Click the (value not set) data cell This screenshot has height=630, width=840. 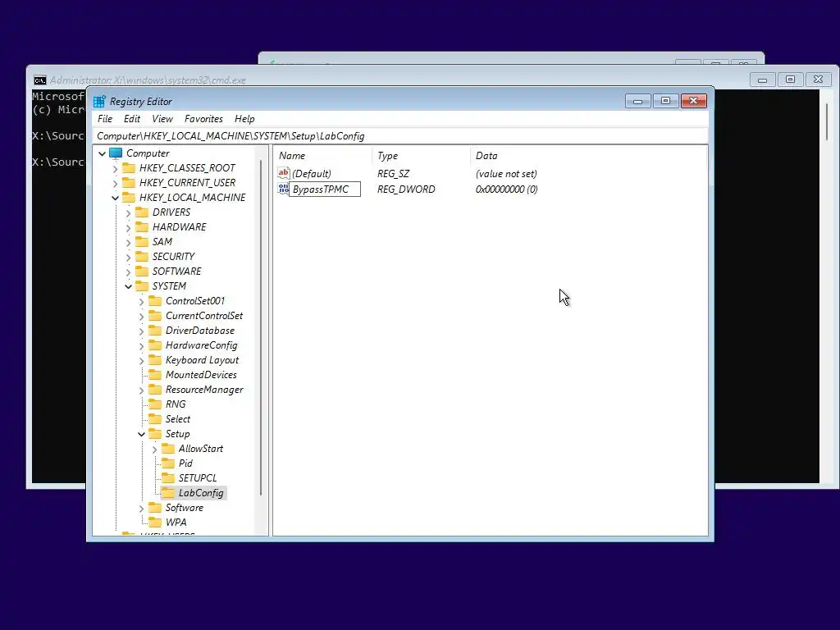pos(506,174)
